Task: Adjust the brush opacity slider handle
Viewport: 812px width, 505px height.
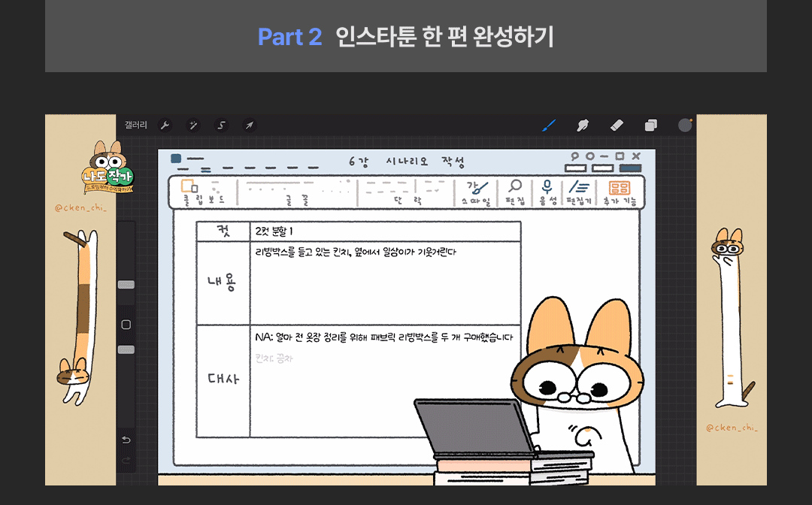Action: [x=126, y=349]
